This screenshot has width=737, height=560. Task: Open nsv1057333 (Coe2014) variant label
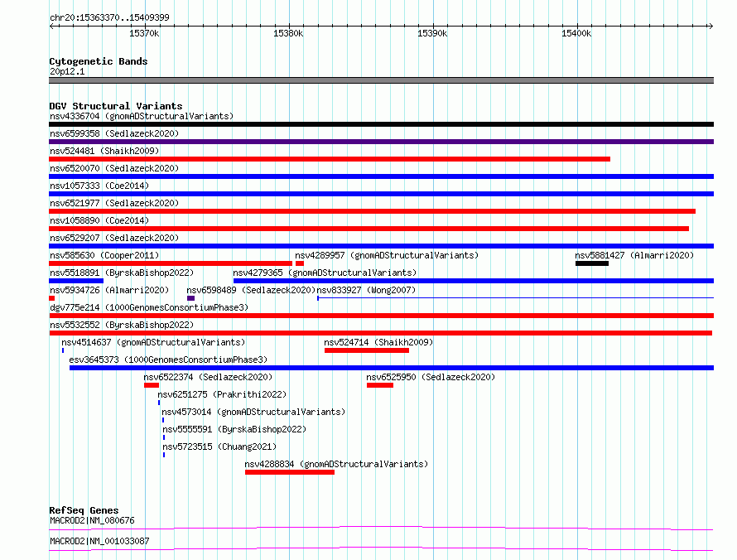99,186
